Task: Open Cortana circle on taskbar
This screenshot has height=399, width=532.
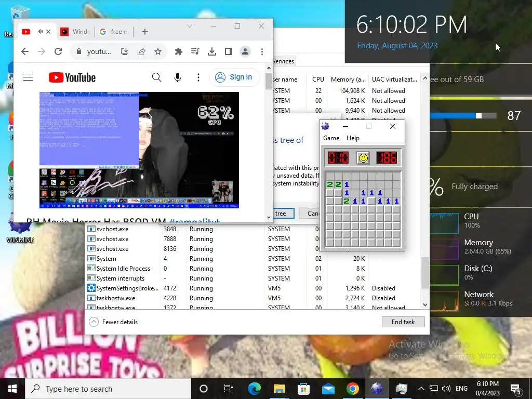Action: 204,389
